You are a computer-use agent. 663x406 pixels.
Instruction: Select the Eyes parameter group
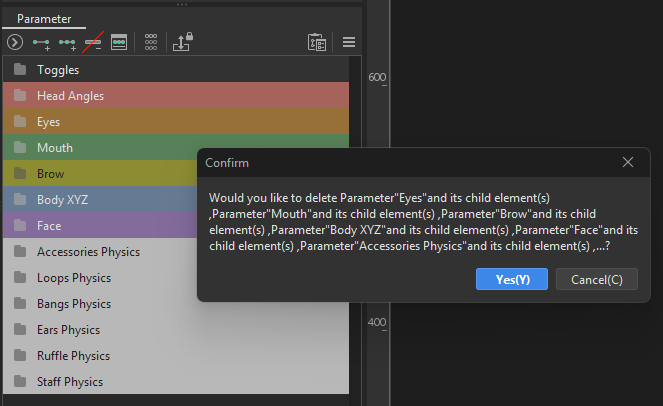(49, 122)
